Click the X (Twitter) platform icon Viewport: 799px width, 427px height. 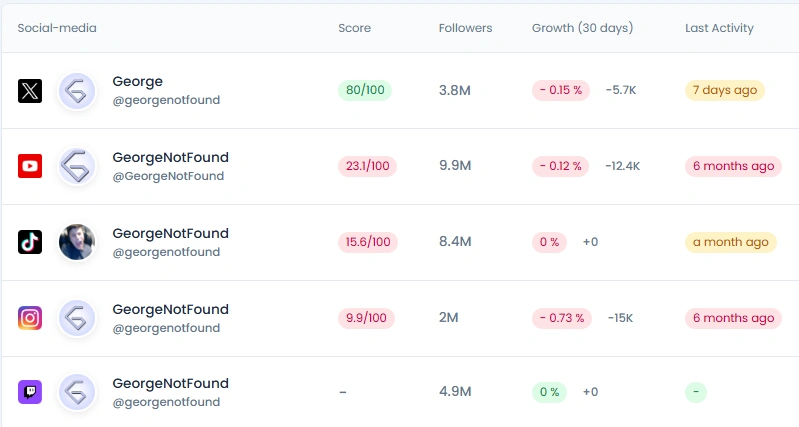pos(30,91)
